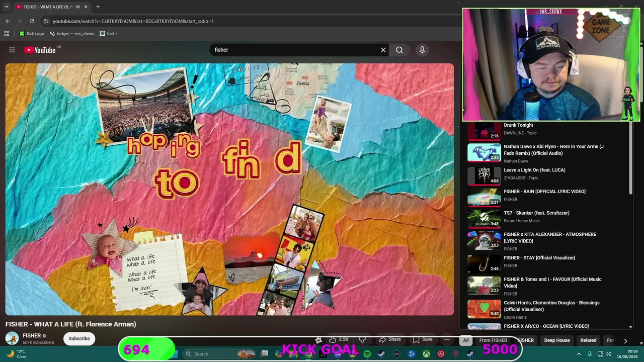The width and height of the screenshot is (644, 362).
Task: Select the Deep House filter chip
Action: click(557, 340)
